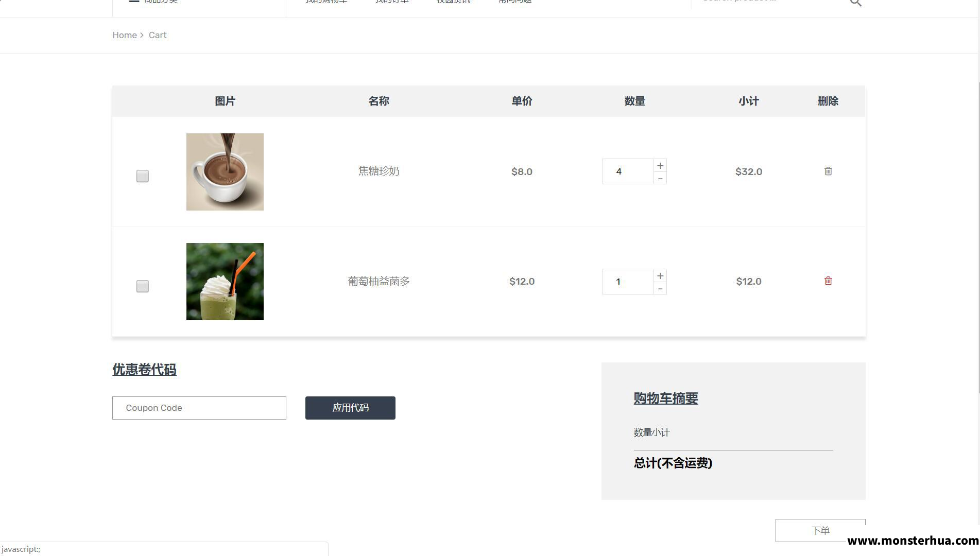
Task: Click the product name 葡萄柚益菌多
Action: click(379, 281)
